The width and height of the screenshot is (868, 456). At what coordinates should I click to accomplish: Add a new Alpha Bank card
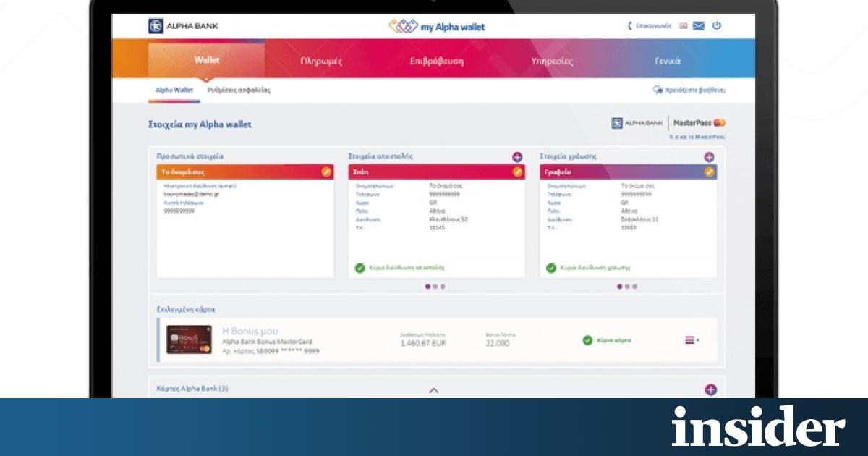click(710, 390)
